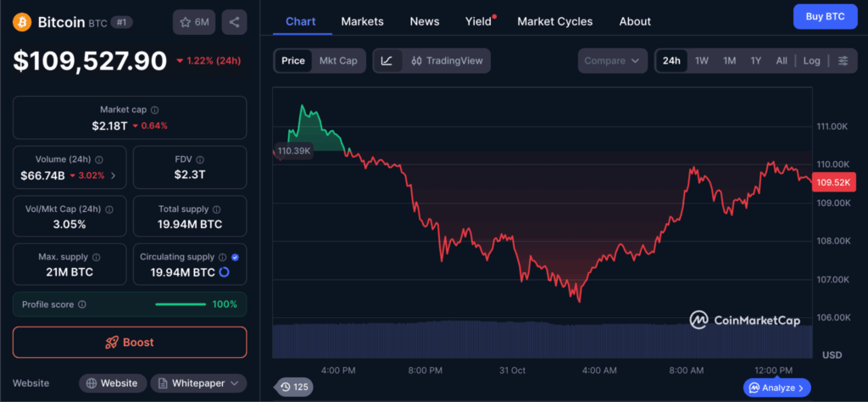Select the 1W time range
The image size is (868, 402).
[x=702, y=61]
